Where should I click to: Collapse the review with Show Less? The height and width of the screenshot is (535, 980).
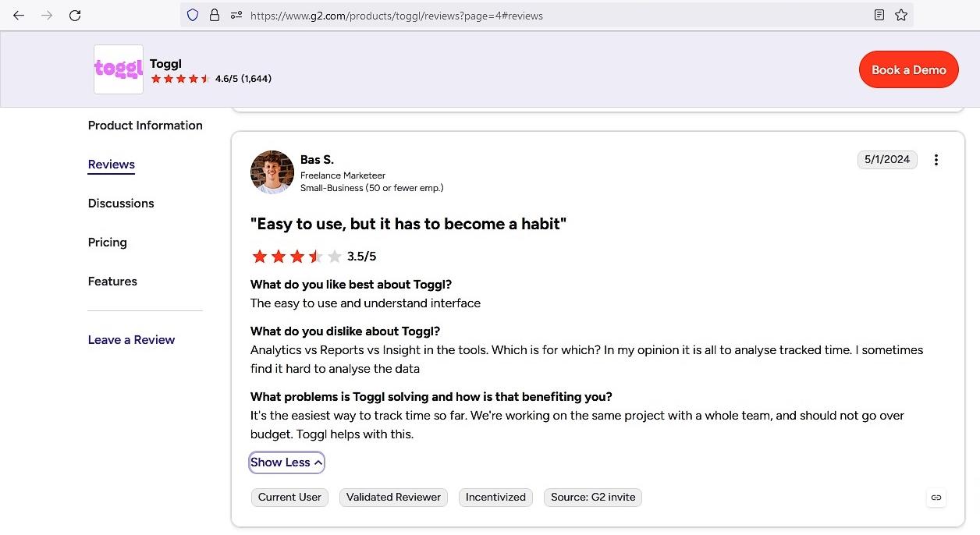[286, 462]
